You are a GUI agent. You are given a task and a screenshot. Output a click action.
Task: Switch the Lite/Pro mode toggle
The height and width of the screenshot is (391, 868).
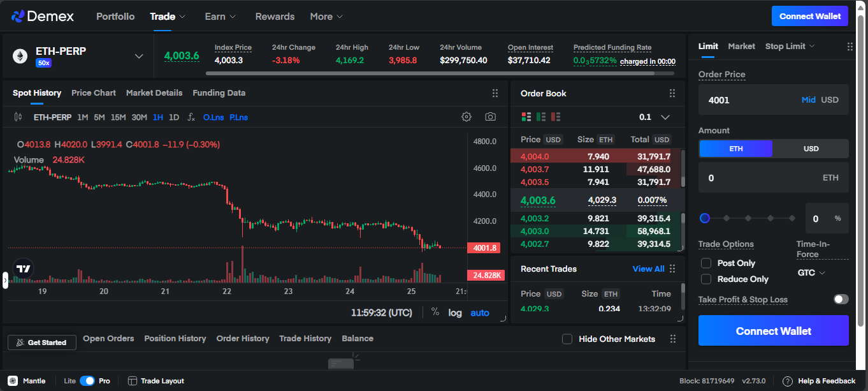pos(87,381)
